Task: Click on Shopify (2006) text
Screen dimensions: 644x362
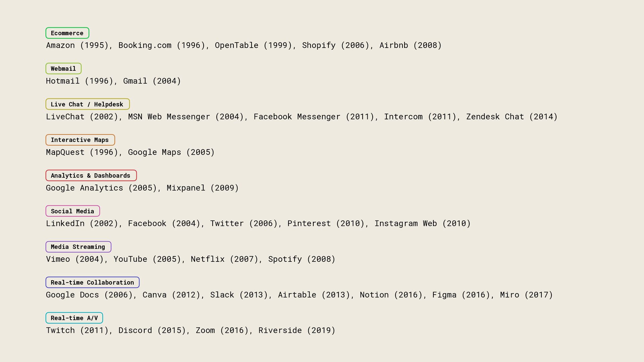Action: 335,46
